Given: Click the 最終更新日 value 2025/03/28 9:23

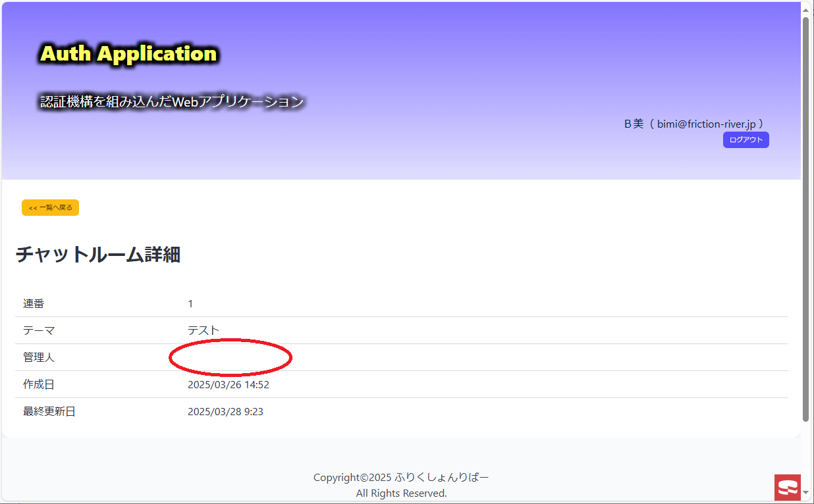Looking at the screenshot, I should 225,412.
